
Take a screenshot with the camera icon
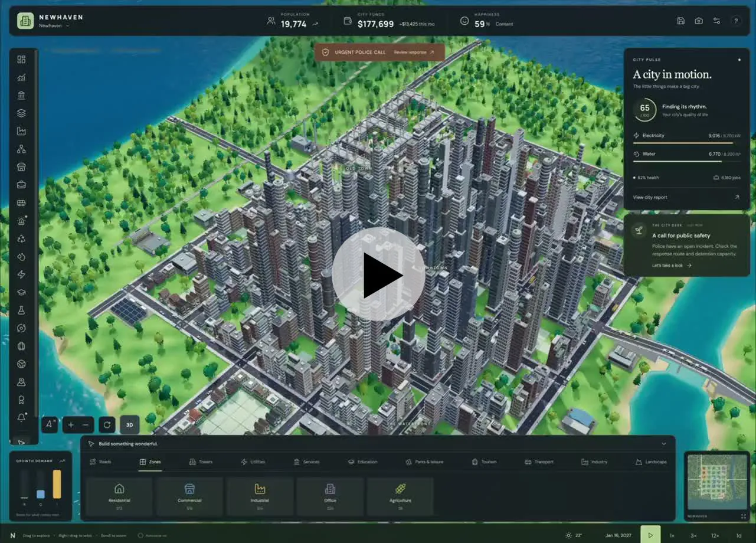[x=699, y=21]
